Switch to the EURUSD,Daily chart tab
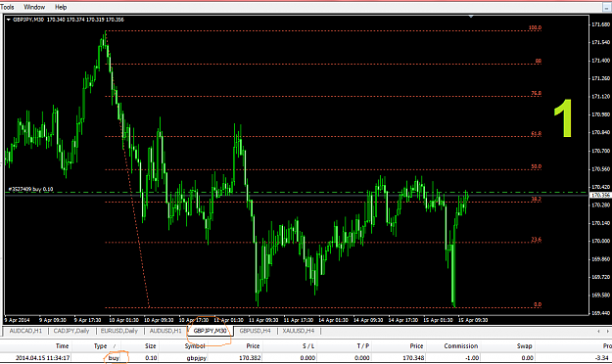 point(119,331)
